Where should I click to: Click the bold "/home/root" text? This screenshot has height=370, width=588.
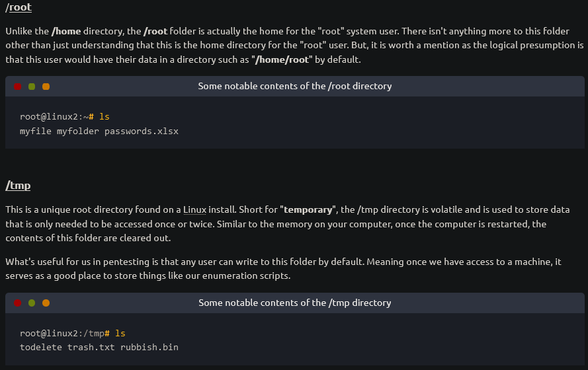(x=282, y=59)
